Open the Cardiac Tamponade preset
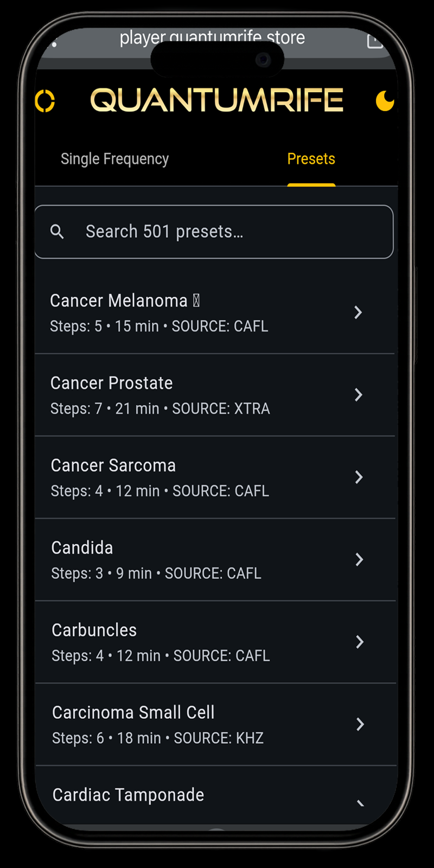 [x=129, y=795]
